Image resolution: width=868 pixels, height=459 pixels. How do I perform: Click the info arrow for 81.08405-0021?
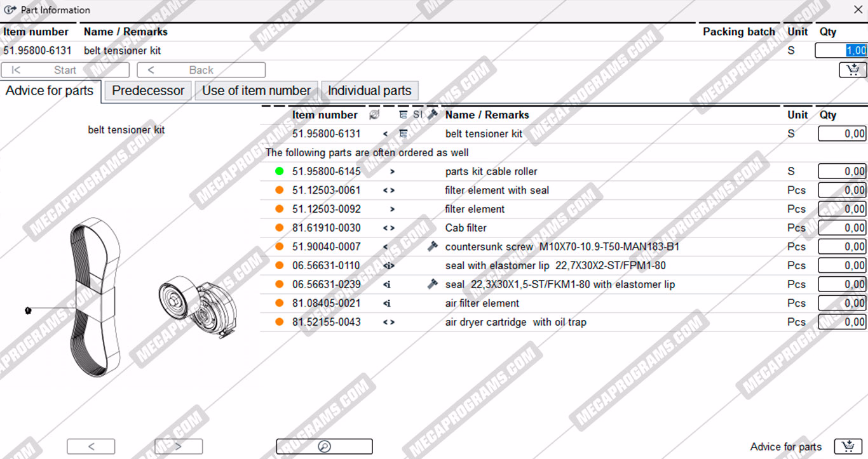[x=387, y=303]
